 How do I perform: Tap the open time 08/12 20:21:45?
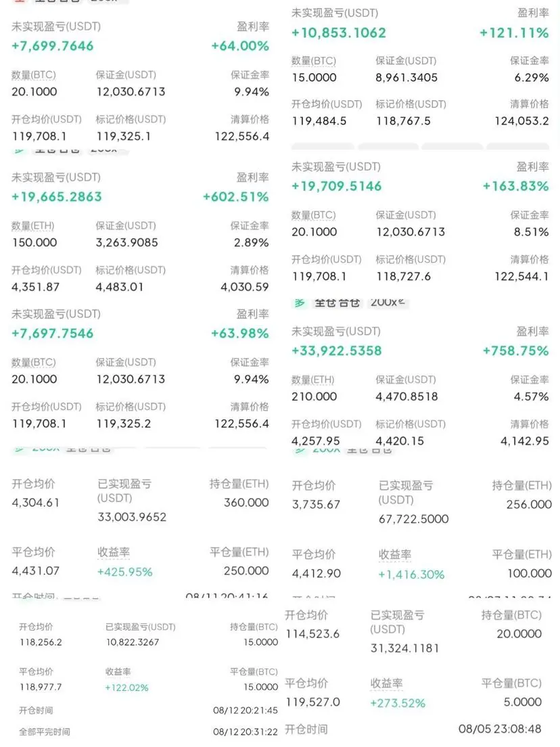pyautogui.click(x=246, y=710)
